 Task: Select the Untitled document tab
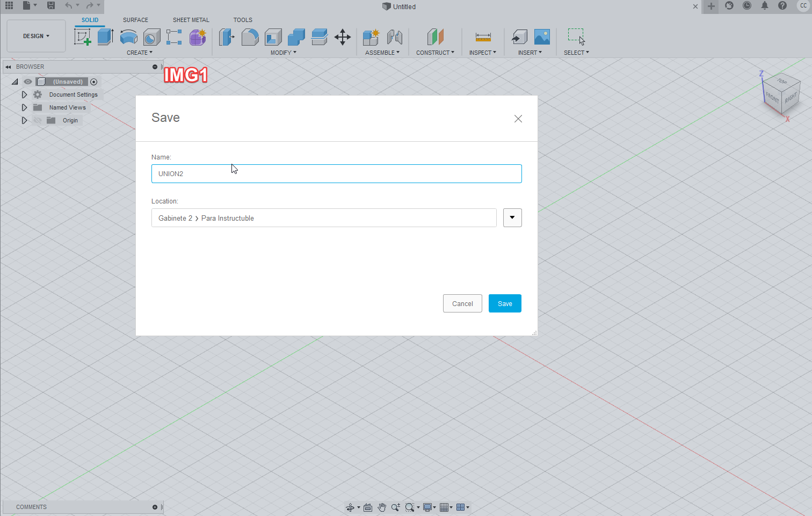pyautogui.click(x=399, y=6)
